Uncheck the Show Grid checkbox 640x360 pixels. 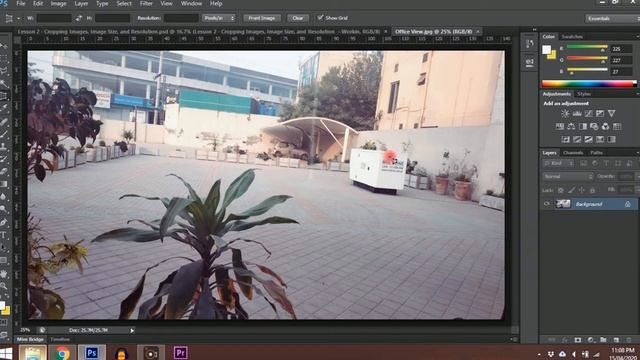(320, 18)
